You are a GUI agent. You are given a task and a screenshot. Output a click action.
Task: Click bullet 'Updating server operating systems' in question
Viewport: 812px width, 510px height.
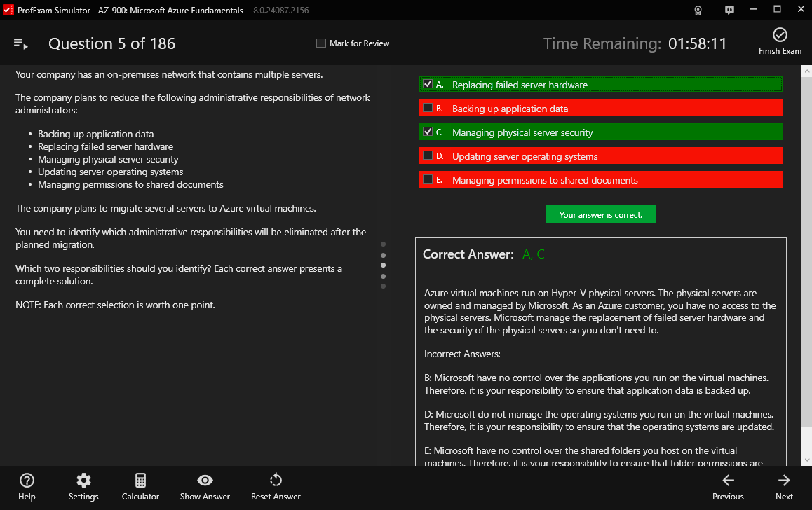coord(110,172)
